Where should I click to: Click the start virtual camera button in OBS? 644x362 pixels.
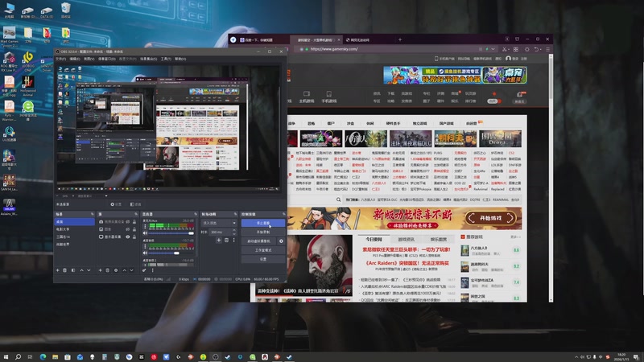[x=258, y=241]
